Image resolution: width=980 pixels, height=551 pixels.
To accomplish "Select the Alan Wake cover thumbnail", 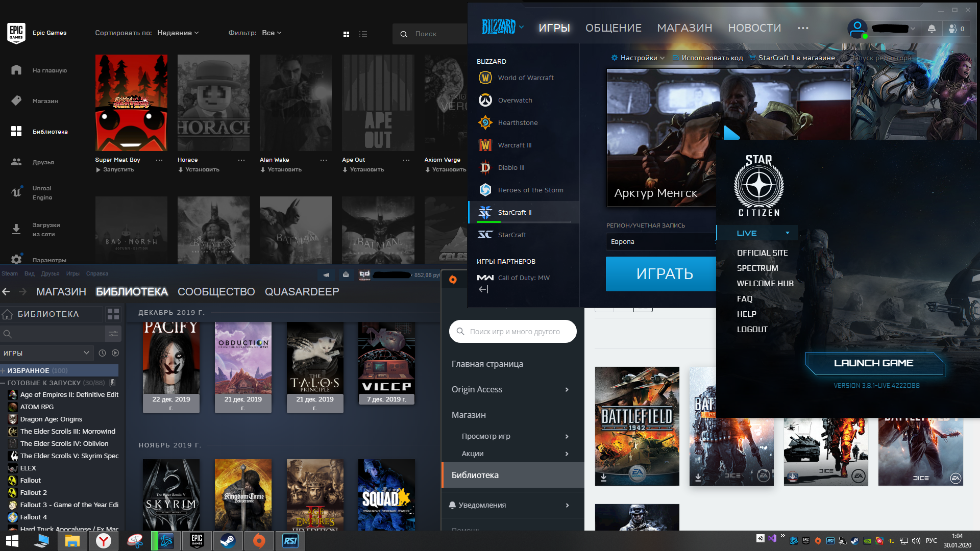I will pos(296,103).
